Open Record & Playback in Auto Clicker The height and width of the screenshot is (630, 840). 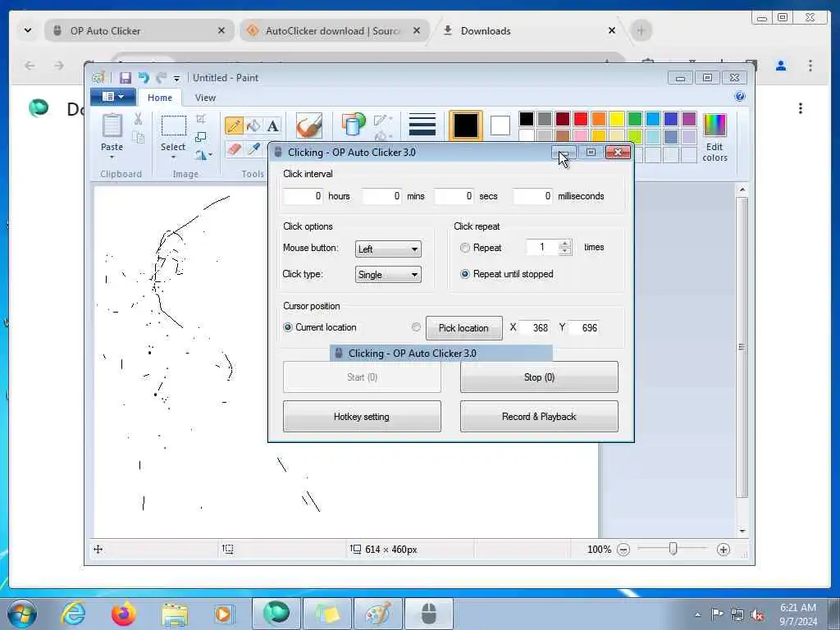coord(539,417)
